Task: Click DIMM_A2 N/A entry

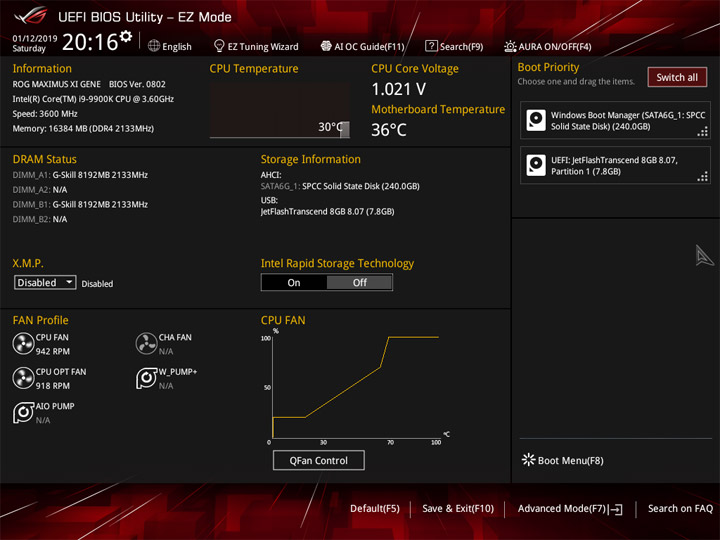Action: pyautogui.click(x=40, y=190)
